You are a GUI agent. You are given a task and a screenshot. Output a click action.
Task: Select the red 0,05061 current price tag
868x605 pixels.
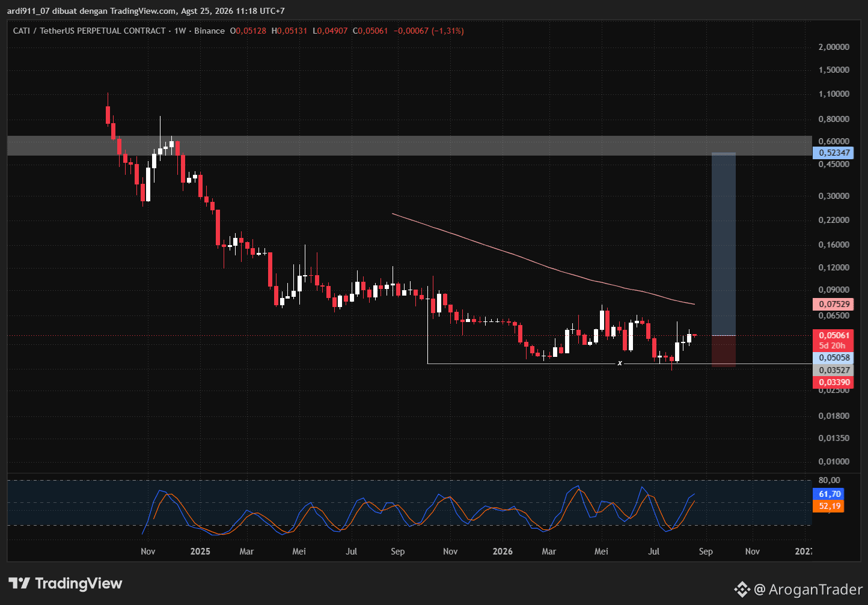coord(832,335)
